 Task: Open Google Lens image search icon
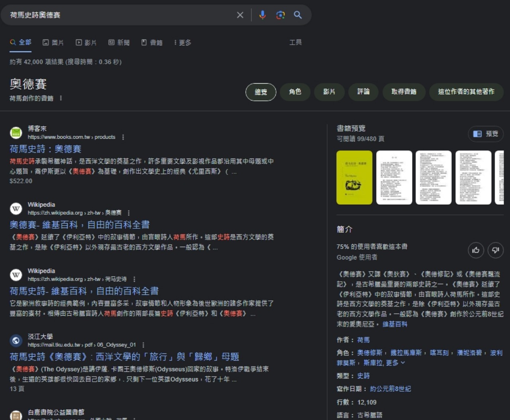(280, 15)
